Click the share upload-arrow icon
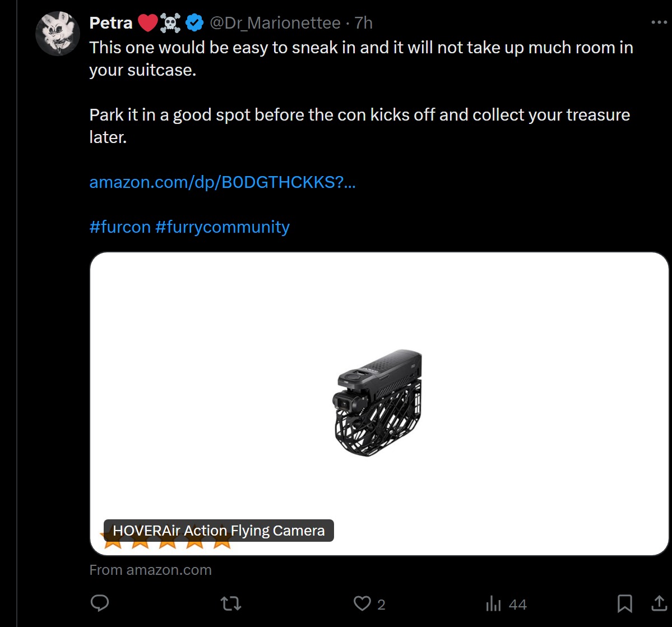672x627 pixels. [659, 603]
